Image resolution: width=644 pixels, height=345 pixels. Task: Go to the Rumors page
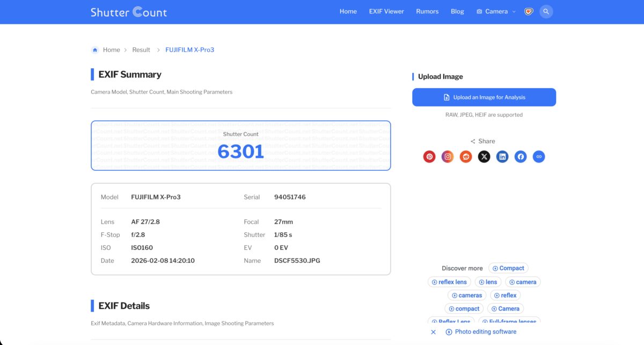pyautogui.click(x=427, y=11)
